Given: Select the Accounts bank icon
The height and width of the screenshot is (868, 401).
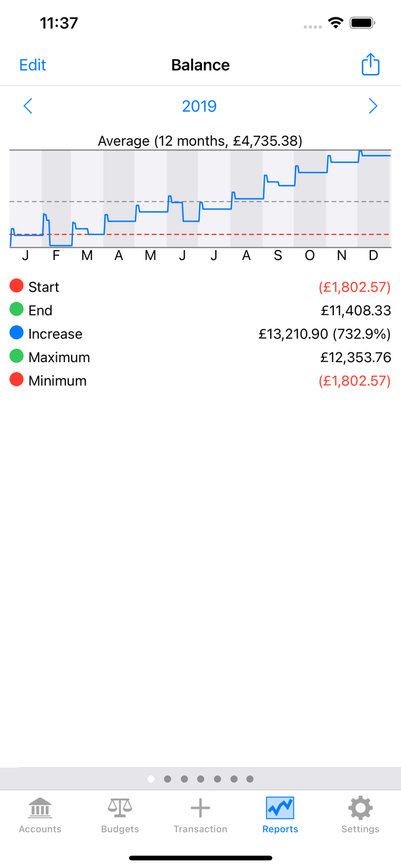Looking at the screenshot, I should [x=39, y=806].
